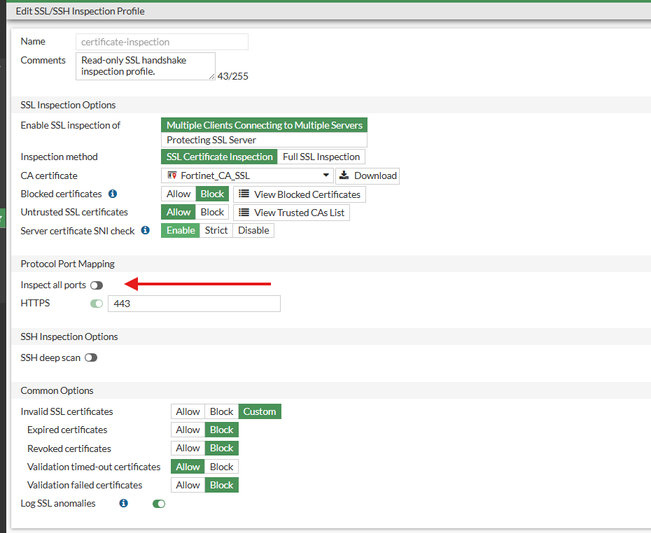
Task: Set SNI check to Disable
Action: point(253,230)
